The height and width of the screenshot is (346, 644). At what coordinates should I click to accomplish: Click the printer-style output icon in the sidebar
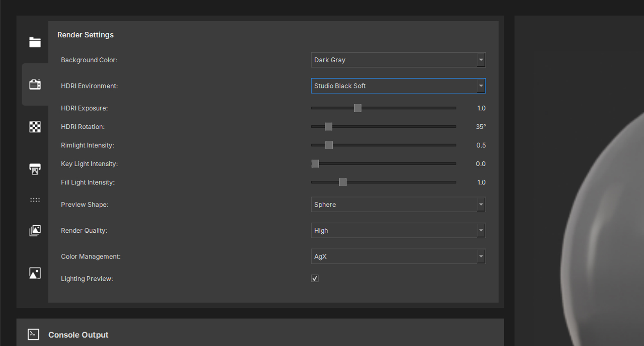(x=35, y=169)
